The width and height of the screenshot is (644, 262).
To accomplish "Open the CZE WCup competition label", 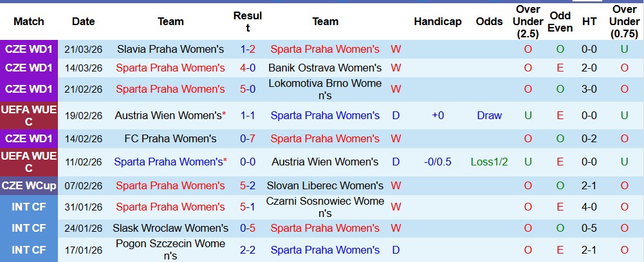I will (29, 185).
